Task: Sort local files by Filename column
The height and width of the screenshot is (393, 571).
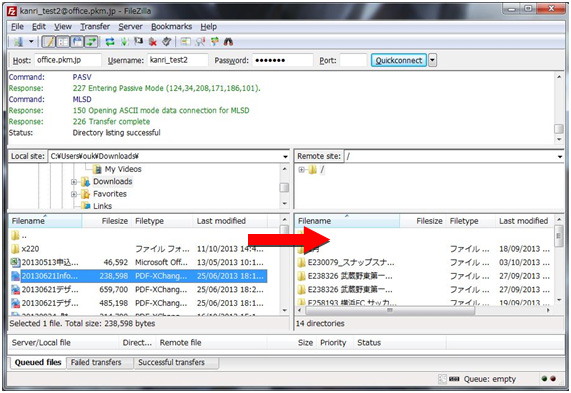Action: click(x=45, y=221)
